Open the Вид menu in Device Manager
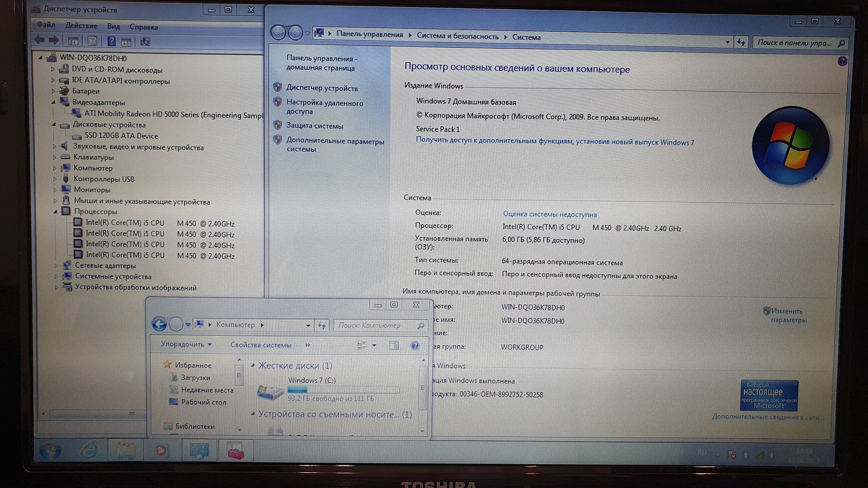 (113, 26)
